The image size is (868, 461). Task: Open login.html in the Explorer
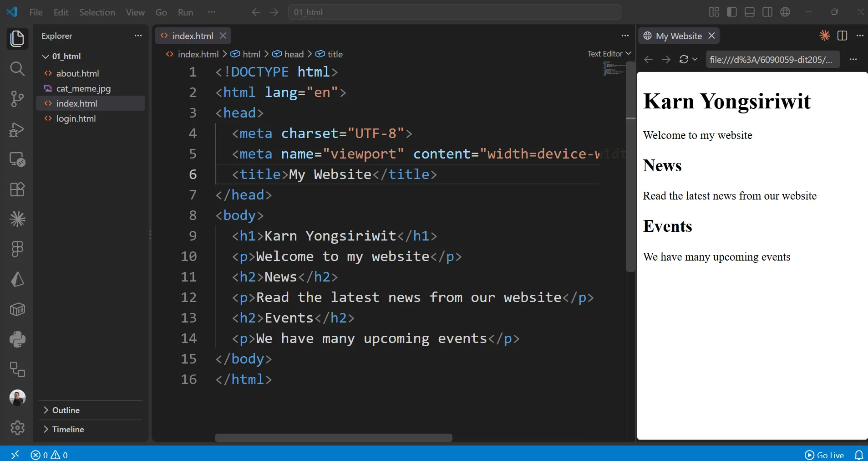point(91,118)
